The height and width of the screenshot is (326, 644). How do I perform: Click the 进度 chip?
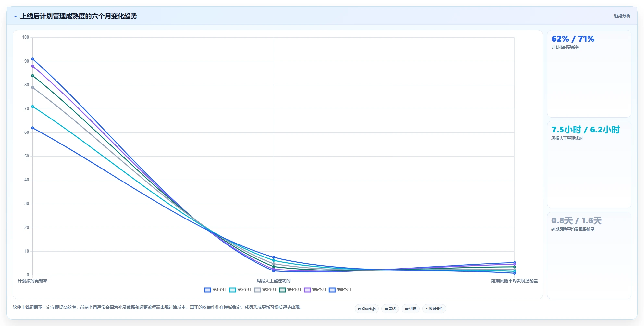click(411, 309)
